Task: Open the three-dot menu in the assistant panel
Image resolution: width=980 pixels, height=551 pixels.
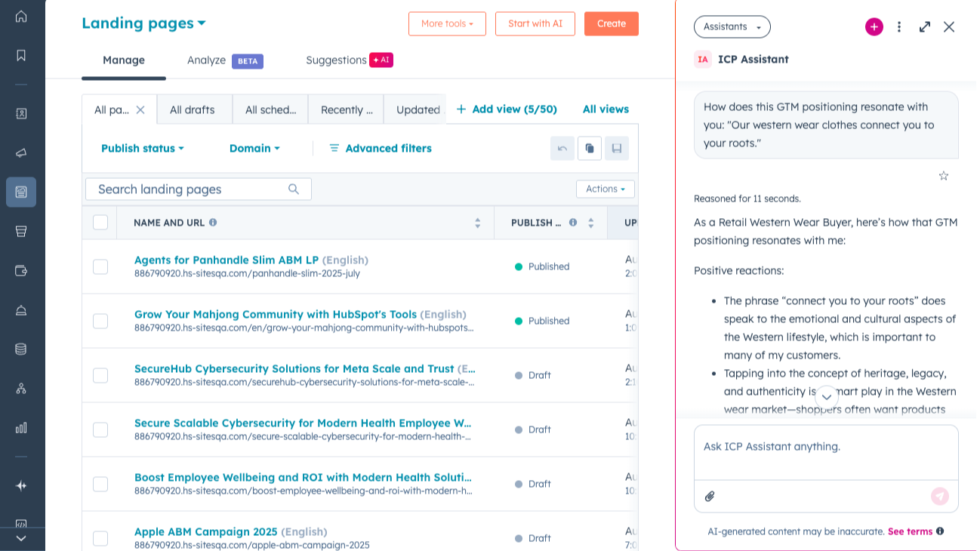Action: [898, 26]
